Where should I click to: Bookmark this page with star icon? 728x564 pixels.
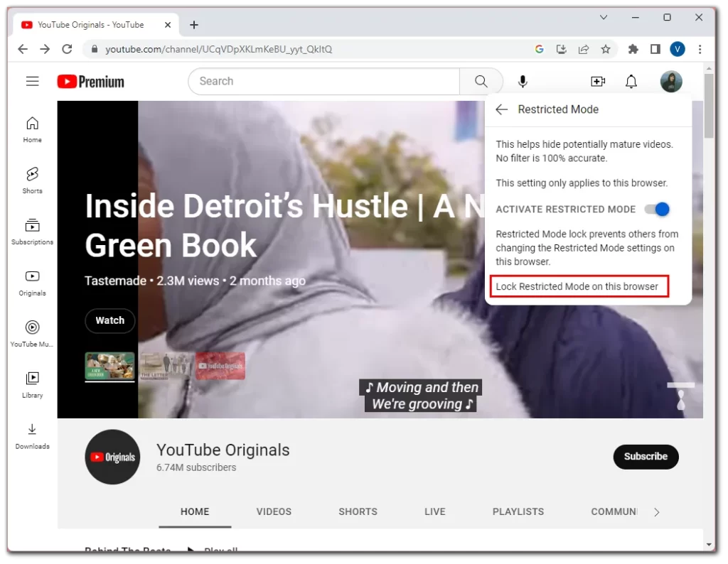point(606,49)
